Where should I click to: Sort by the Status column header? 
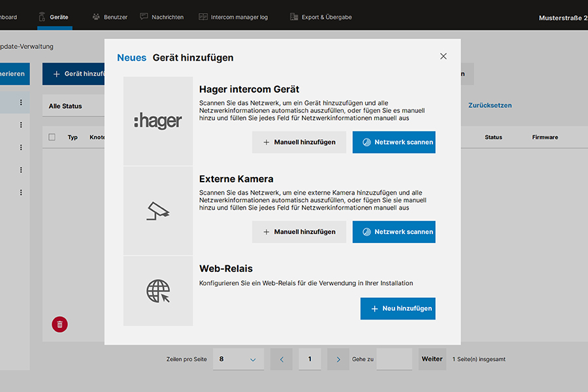[493, 137]
